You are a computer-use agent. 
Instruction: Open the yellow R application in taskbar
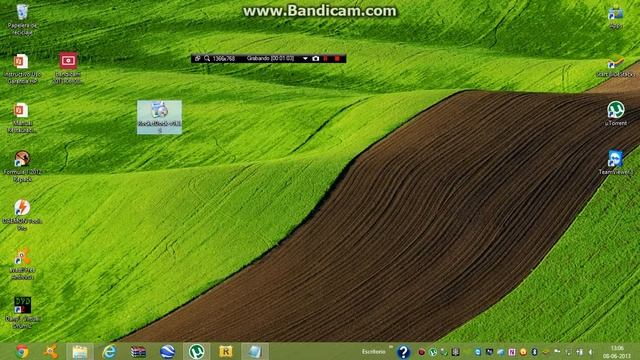pos(225,351)
